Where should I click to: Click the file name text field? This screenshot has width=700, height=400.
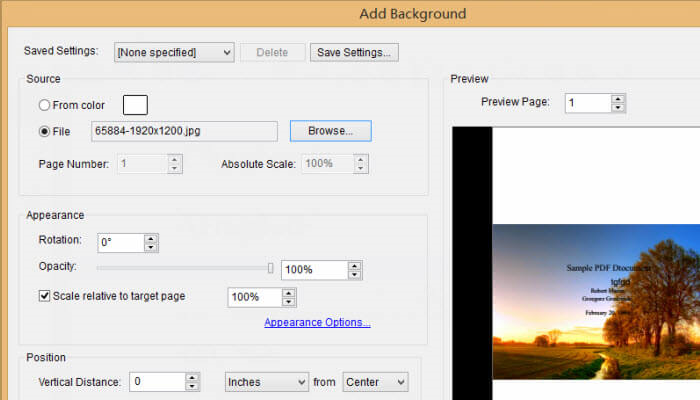[184, 131]
